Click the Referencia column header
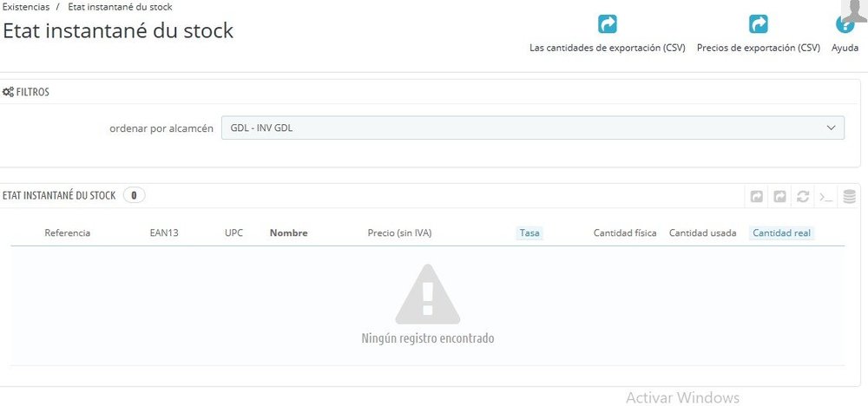Viewport: 868px width, 406px height. tap(68, 232)
